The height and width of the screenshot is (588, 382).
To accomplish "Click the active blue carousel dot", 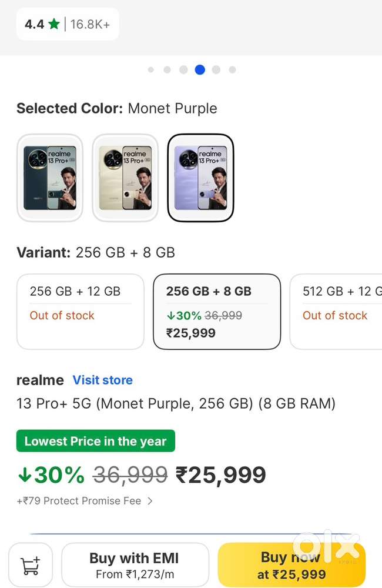I will pos(200,69).
